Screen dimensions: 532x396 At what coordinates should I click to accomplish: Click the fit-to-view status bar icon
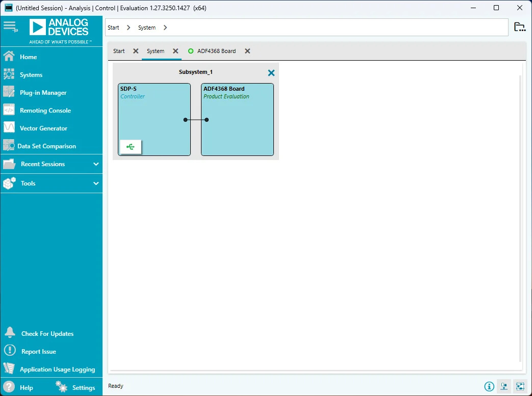tap(520, 386)
